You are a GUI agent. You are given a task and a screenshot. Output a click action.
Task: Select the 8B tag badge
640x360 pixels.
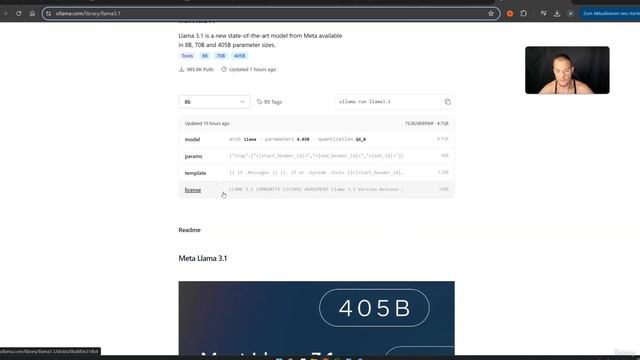click(204, 56)
